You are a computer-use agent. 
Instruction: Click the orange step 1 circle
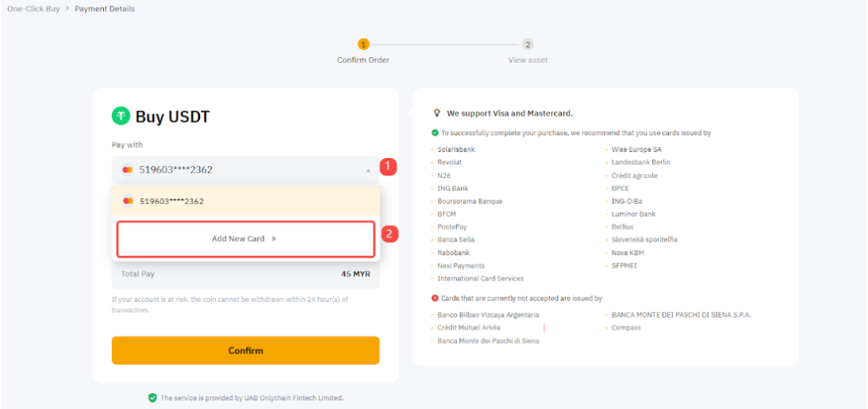click(363, 44)
